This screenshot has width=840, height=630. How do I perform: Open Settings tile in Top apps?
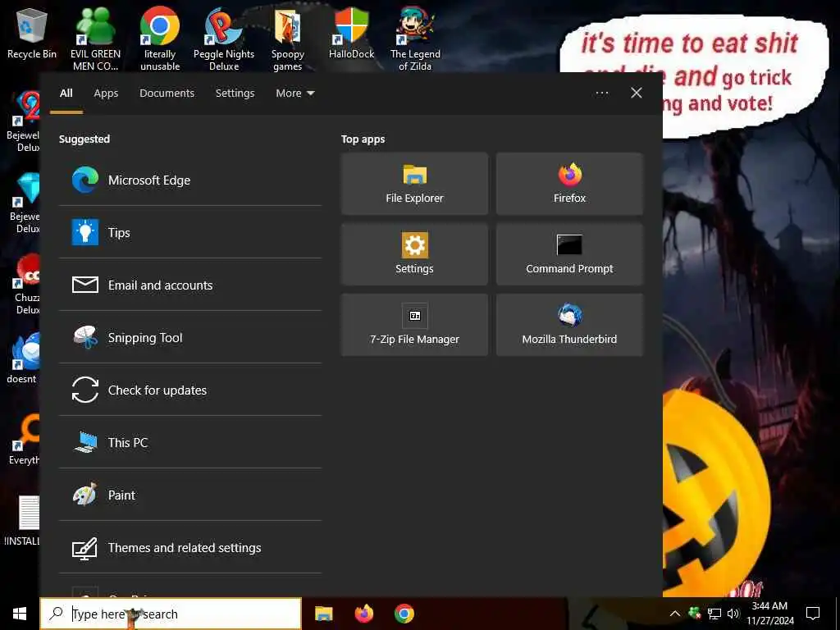(414, 254)
